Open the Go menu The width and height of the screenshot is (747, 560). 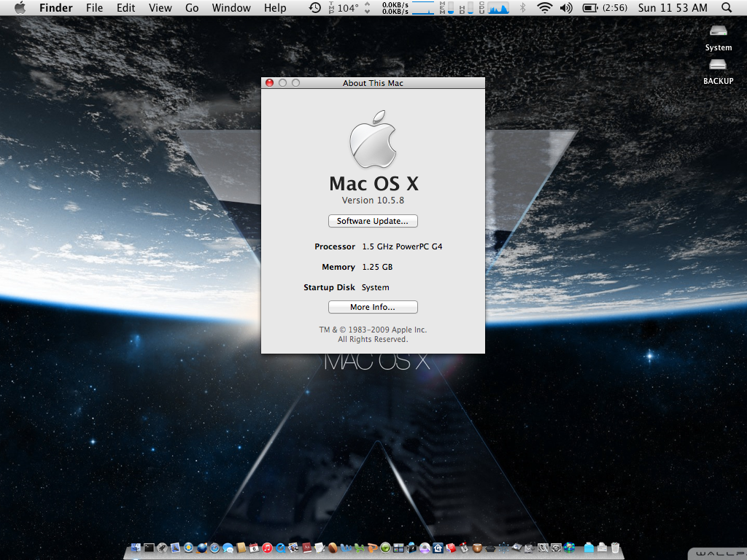coord(192,7)
